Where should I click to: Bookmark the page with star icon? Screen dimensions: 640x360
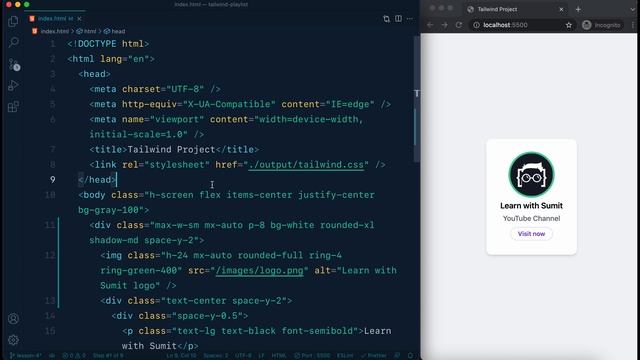[569, 25]
